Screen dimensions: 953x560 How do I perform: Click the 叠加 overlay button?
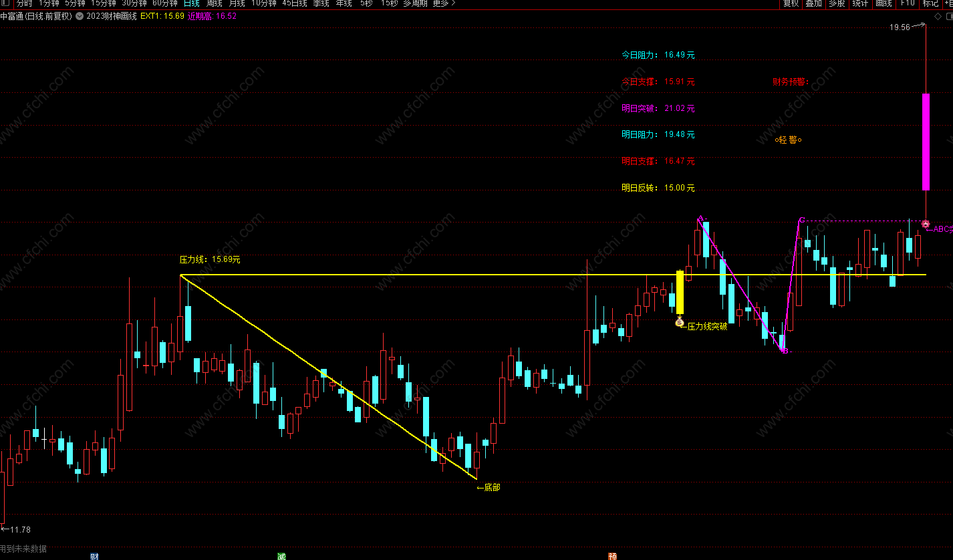813,3
